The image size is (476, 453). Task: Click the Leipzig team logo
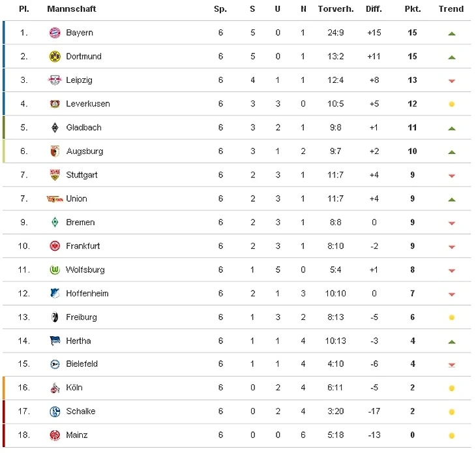tap(55, 80)
